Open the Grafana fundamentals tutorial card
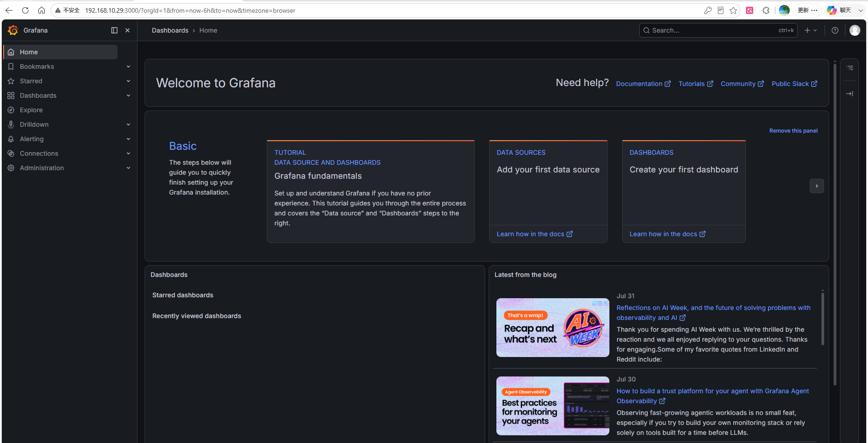868x443 pixels. point(371,191)
